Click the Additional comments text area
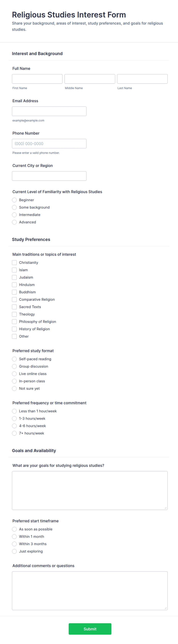 point(90,590)
